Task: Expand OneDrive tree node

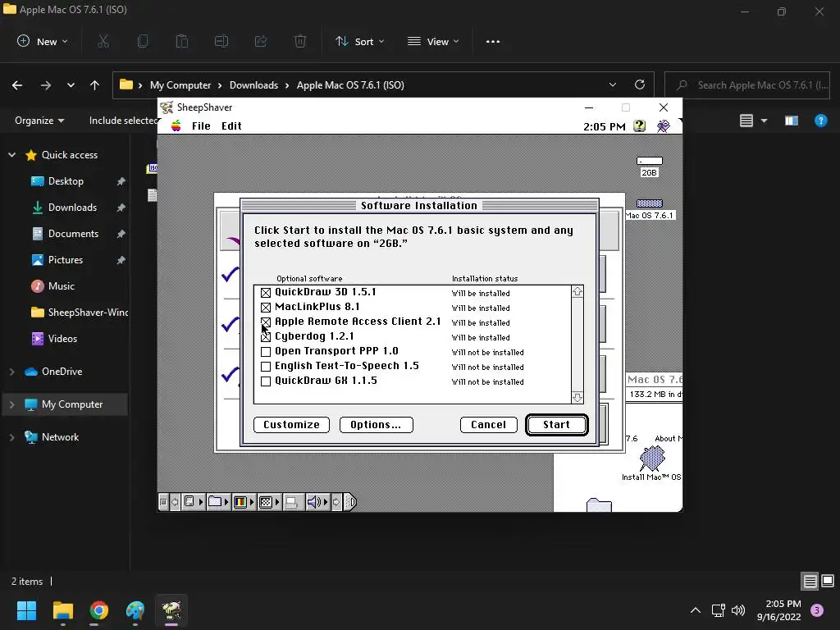Action: tap(11, 372)
